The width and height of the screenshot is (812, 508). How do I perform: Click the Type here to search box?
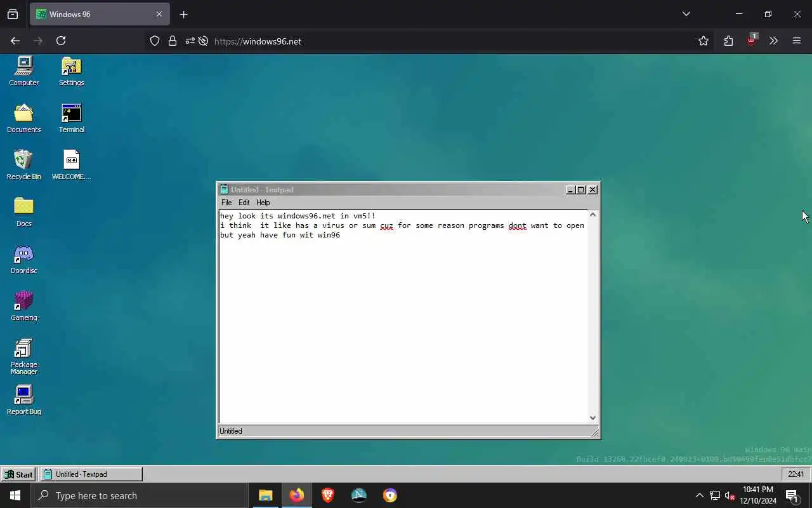140,495
